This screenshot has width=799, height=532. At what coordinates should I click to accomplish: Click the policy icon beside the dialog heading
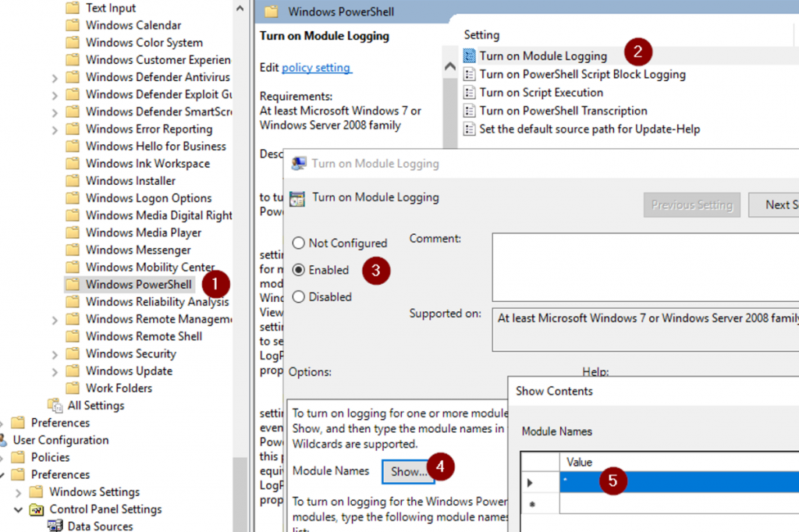pos(297,198)
